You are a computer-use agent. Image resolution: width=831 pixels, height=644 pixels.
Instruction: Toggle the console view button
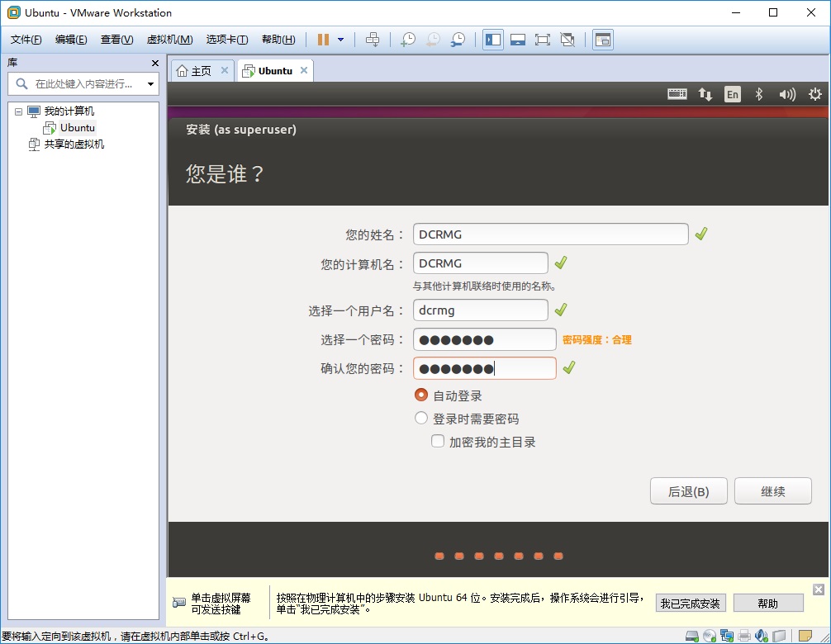click(x=603, y=40)
